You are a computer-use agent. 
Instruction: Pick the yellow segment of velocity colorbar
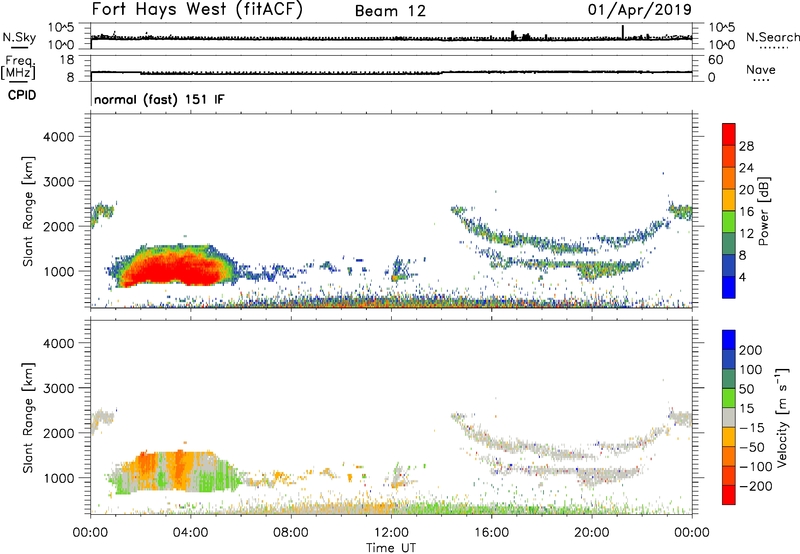[729, 437]
